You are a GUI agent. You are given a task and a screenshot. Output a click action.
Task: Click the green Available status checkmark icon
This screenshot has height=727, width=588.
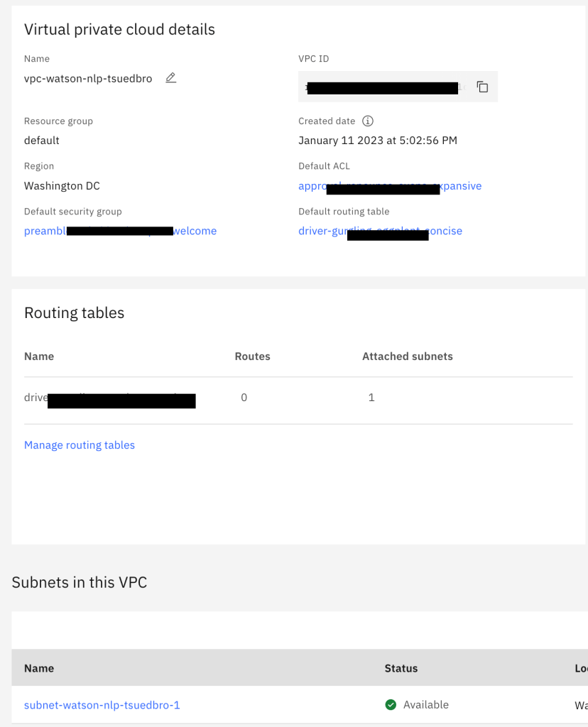tap(391, 705)
